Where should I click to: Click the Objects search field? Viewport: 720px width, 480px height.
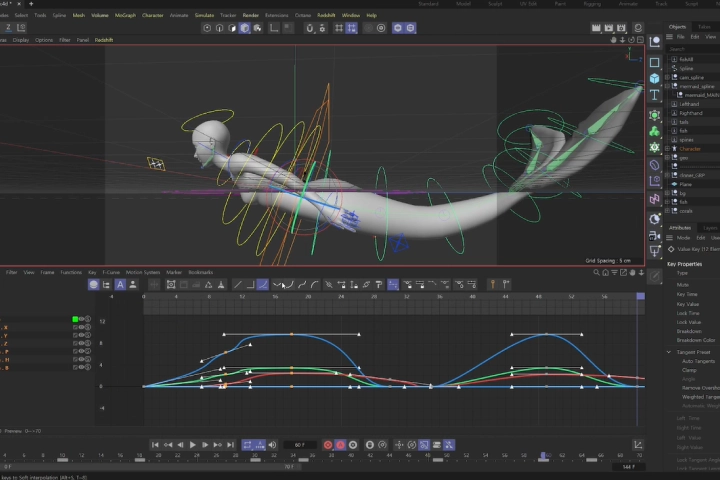click(x=693, y=49)
